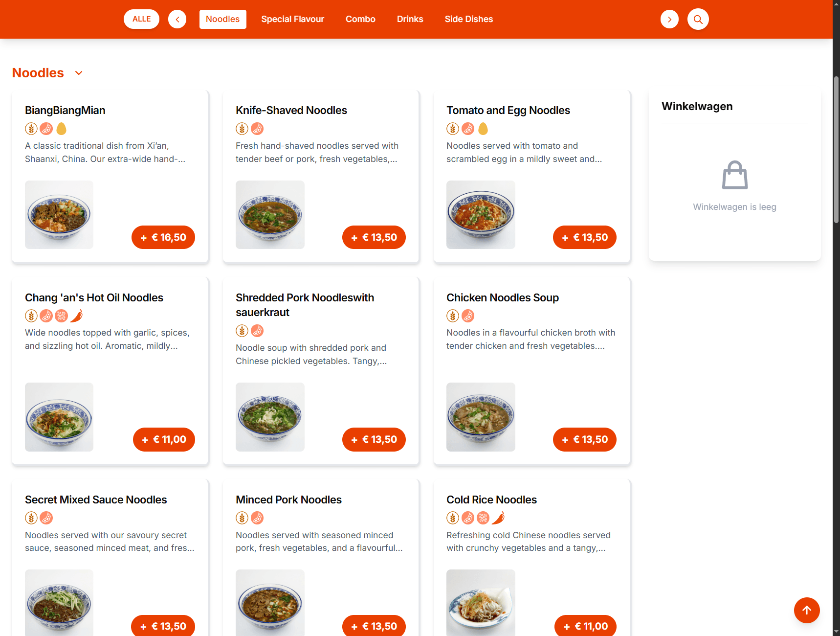840x636 pixels.
Task: Click the ALLE button
Action: (x=141, y=19)
